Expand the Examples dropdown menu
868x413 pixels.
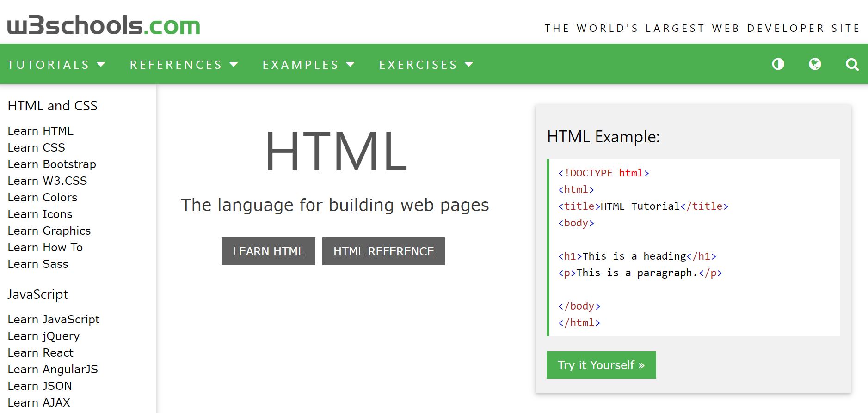click(x=308, y=65)
